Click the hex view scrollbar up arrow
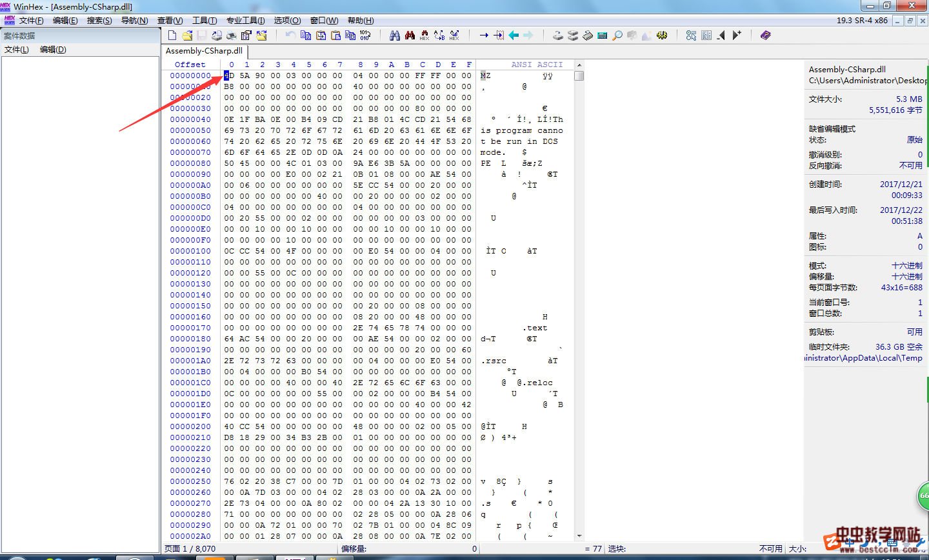 (579, 65)
